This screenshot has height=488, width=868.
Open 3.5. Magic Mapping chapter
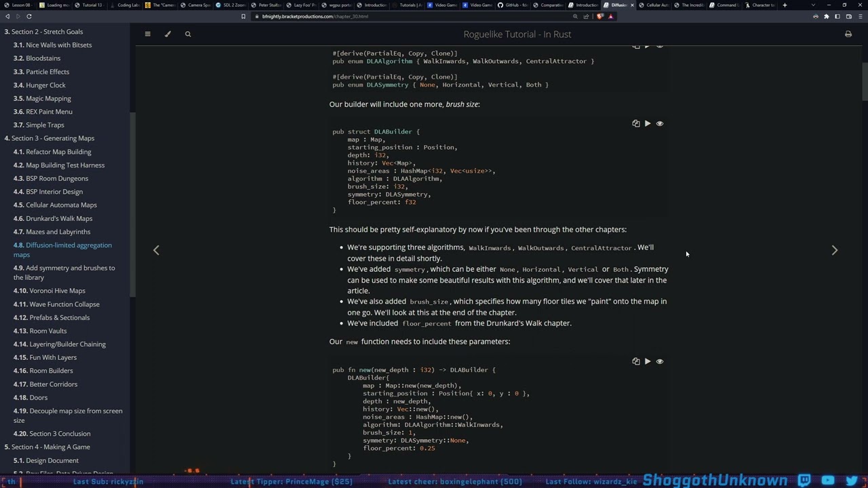coord(42,98)
